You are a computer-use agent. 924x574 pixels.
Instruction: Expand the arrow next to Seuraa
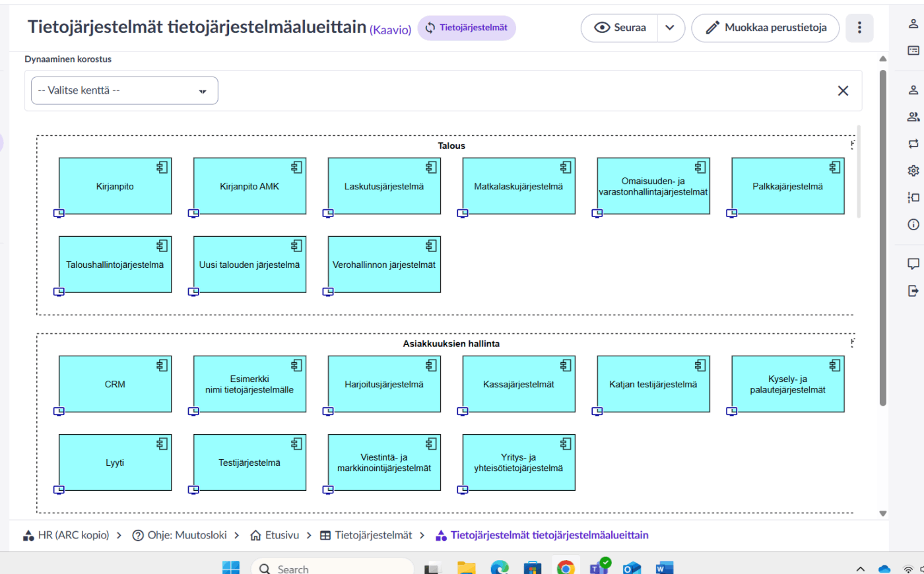(x=670, y=28)
